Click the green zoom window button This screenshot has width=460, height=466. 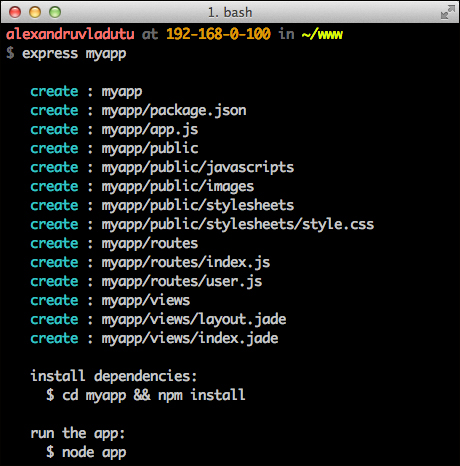tap(55, 12)
